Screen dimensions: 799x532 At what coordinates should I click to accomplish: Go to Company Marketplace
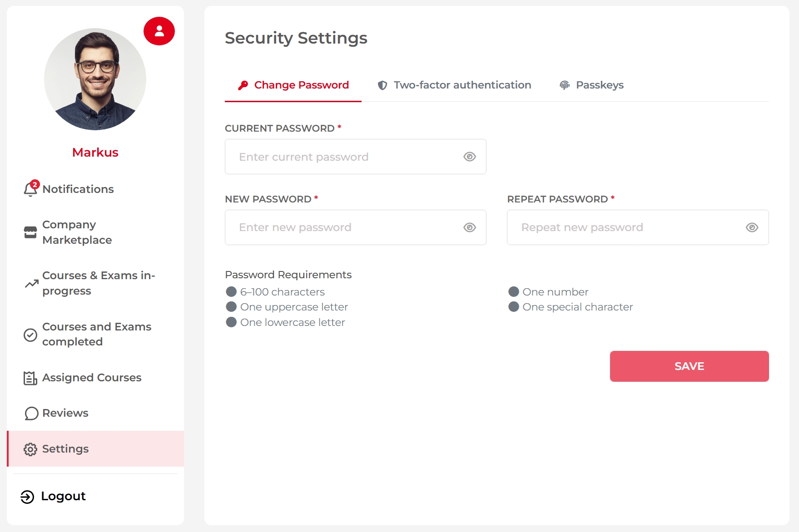click(x=95, y=232)
